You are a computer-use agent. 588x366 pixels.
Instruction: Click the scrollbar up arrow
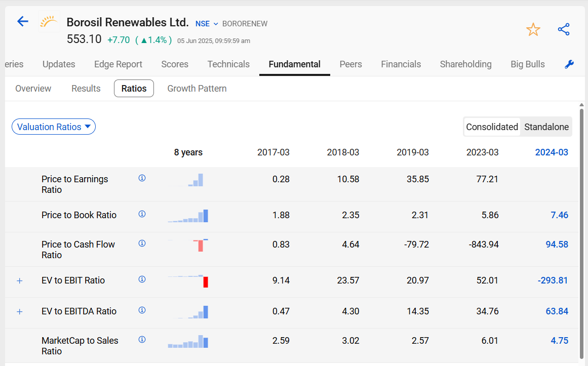point(581,105)
